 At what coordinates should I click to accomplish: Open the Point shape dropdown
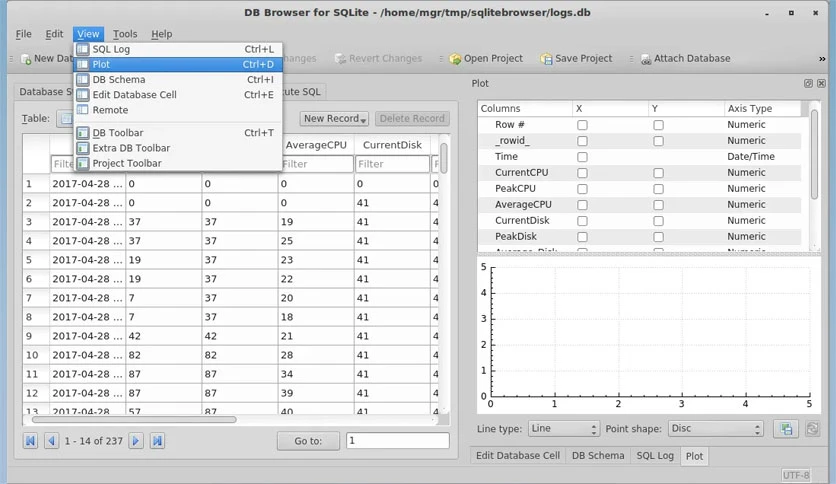coord(716,429)
